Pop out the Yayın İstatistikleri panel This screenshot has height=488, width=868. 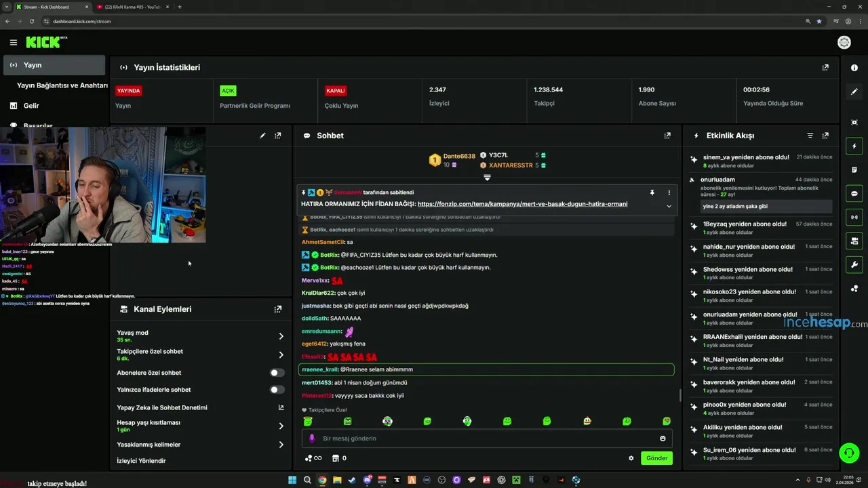(x=825, y=68)
